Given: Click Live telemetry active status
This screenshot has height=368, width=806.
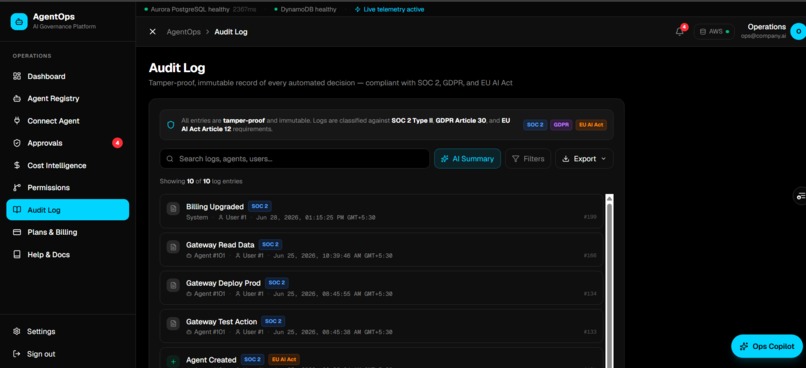Looking at the screenshot, I should point(389,9).
